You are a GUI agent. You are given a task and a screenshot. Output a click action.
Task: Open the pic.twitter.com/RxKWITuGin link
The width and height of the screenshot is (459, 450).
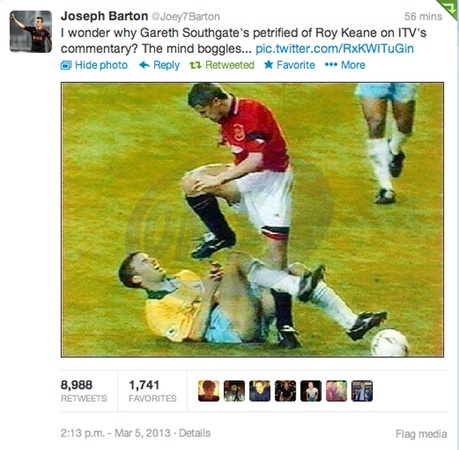335,49
